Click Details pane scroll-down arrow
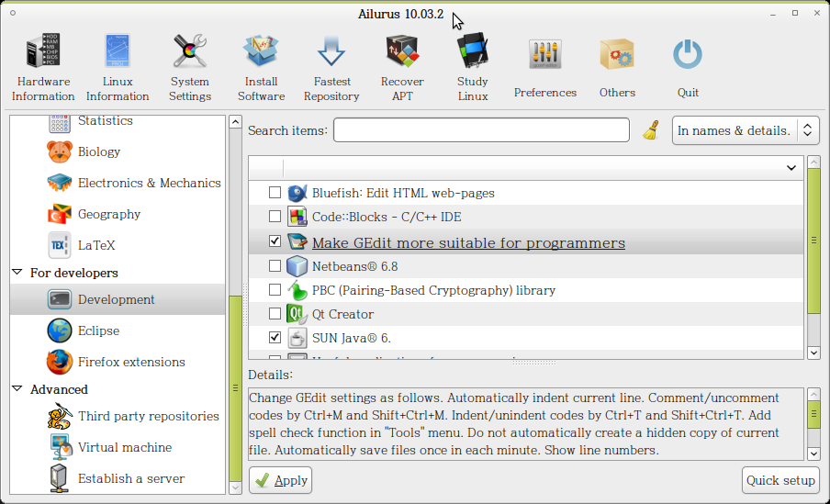830x504 pixels. (813, 454)
